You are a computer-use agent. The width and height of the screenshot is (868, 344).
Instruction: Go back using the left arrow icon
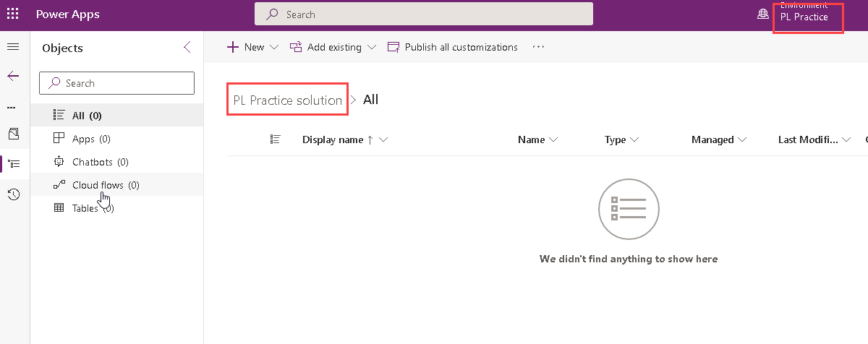(x=13, y=76)
